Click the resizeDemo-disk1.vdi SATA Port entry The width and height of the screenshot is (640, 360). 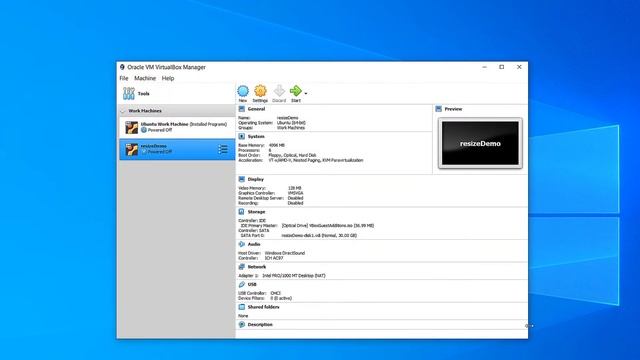(319, 236)
